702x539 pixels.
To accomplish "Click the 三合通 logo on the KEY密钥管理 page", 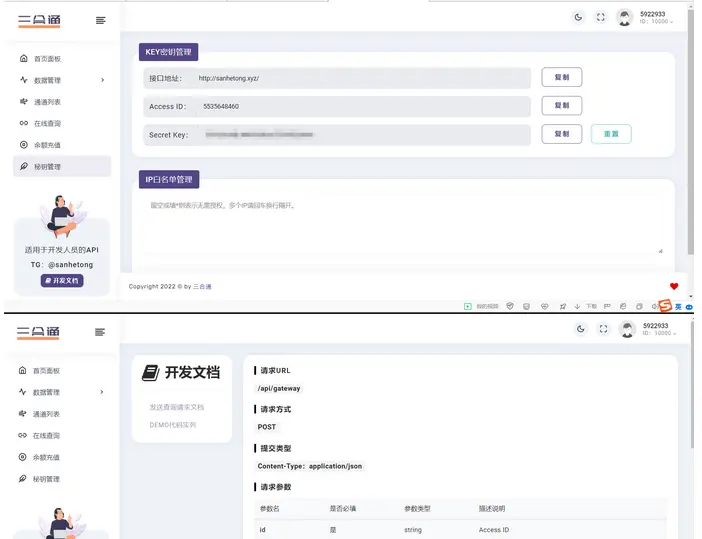I will tap(39, 21).
